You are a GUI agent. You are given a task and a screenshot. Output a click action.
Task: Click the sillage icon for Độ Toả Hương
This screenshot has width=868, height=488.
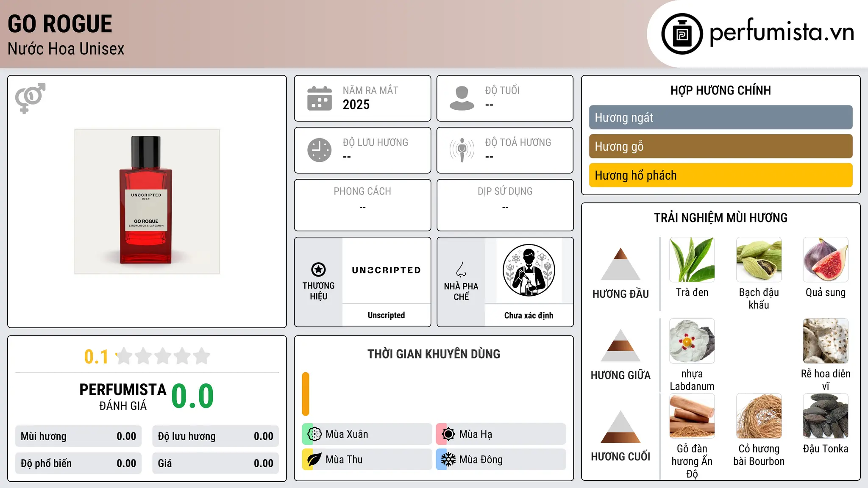click(462, 150)
